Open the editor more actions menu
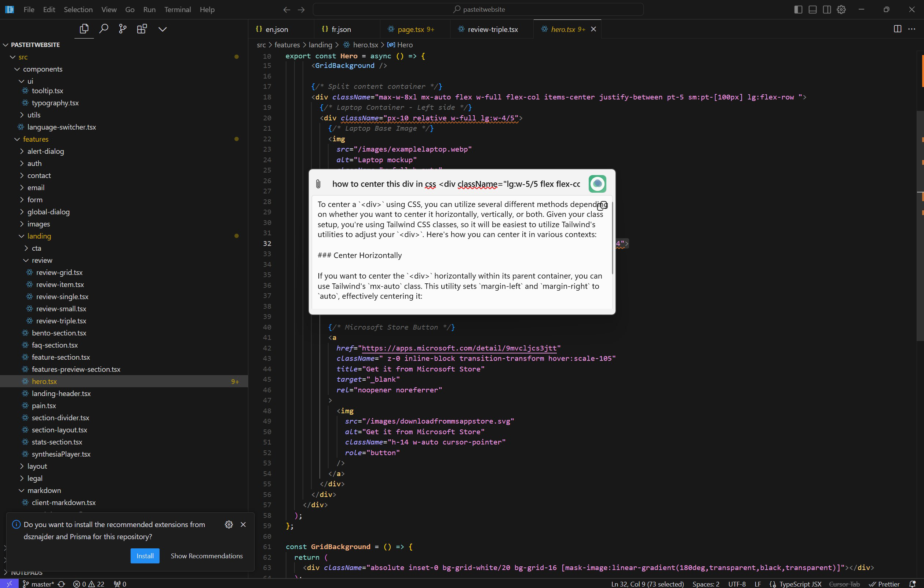Viewport: 924px width, 588px height. pyautogui.click(x=912, y=29)
